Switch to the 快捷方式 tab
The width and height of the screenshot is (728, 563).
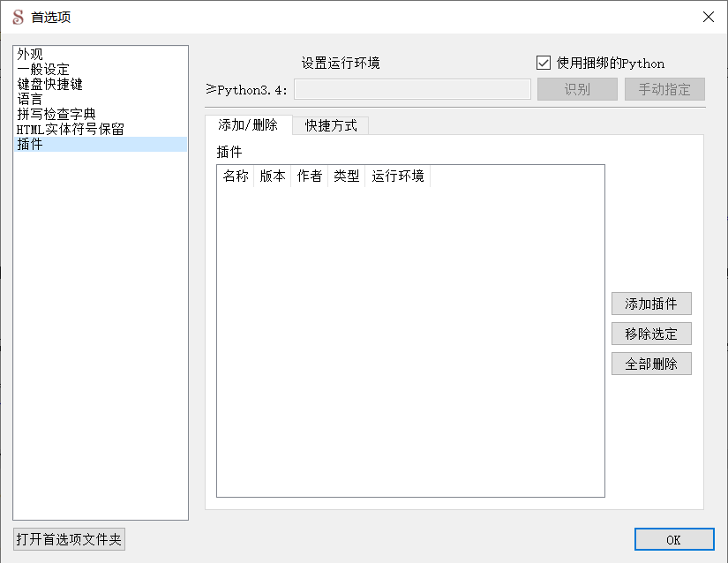point(331,125)
